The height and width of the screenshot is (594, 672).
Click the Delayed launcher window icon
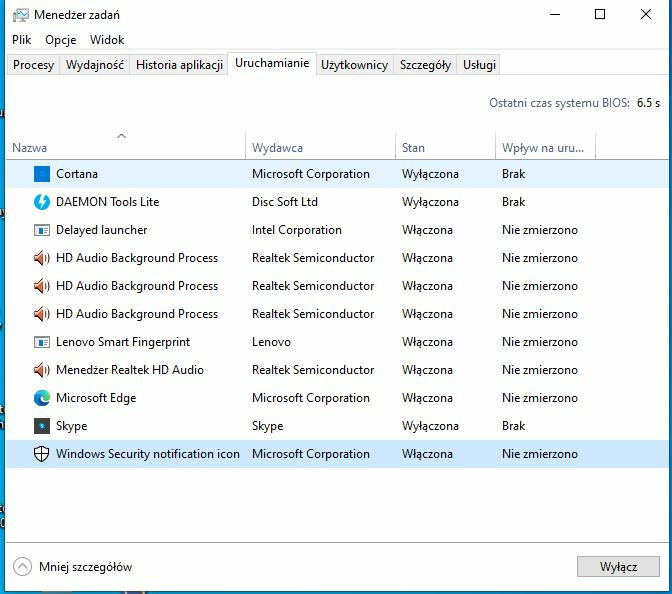coord(42,230)
